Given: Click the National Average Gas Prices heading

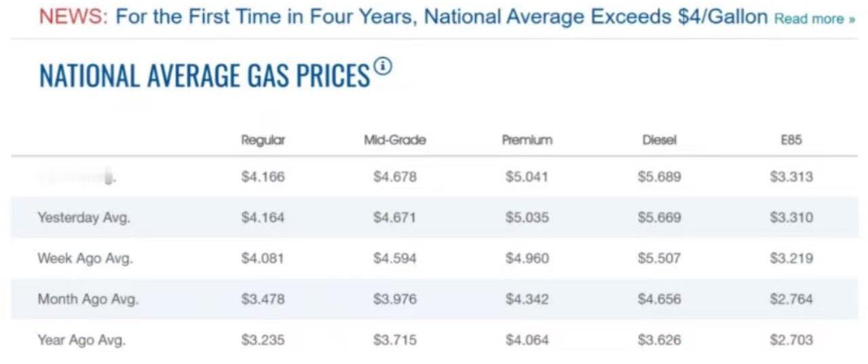Looking at the screenshot, I should point(204,75).
